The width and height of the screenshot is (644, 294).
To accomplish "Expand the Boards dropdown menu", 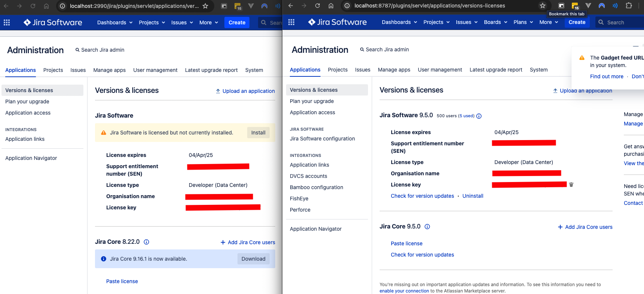I will pyautogui.click(x=496, y=22).
